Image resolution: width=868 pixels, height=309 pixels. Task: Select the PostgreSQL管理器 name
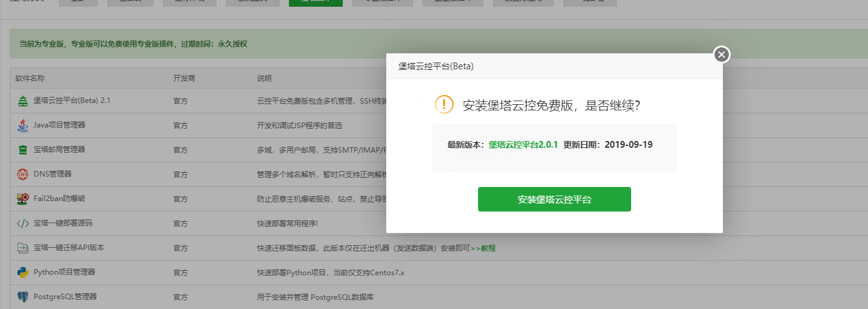pyautogui.click(x=65, y=297)
